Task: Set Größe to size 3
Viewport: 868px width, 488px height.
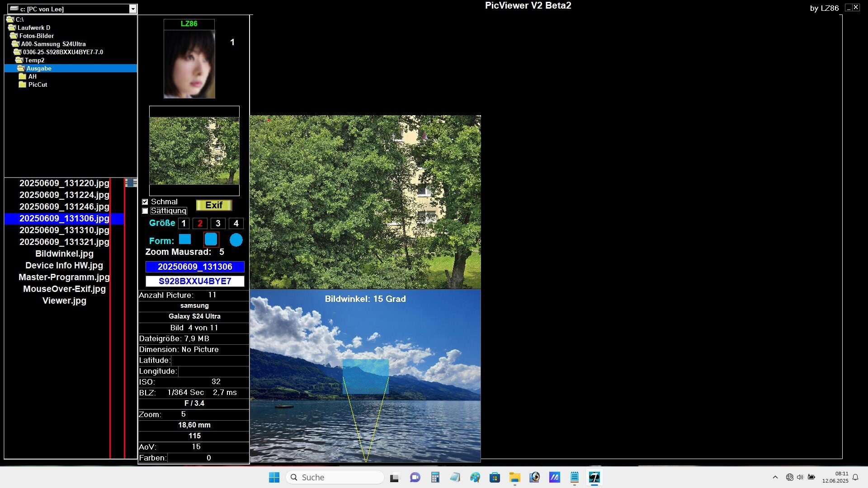Action: (x=218, y=223)
